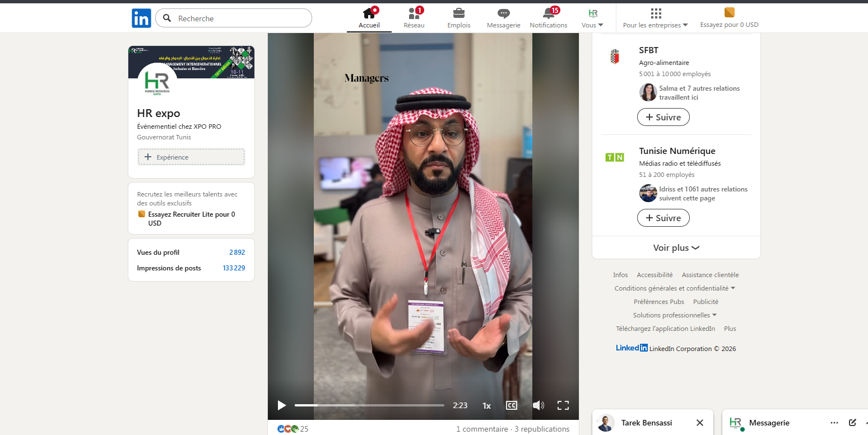Open the messaging options three-dots icon
Screen dimensions: 868x435
(834, 423)
